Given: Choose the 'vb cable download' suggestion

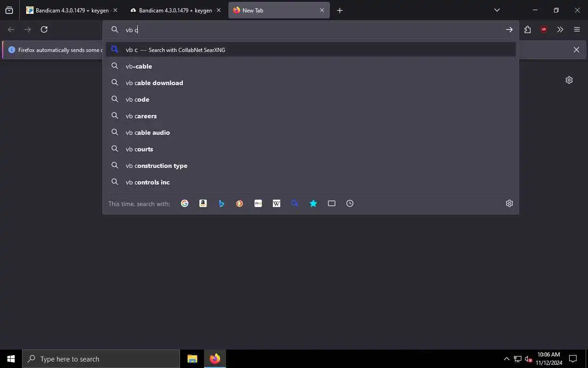Looking at the screenshot, I should click(311, 83).
